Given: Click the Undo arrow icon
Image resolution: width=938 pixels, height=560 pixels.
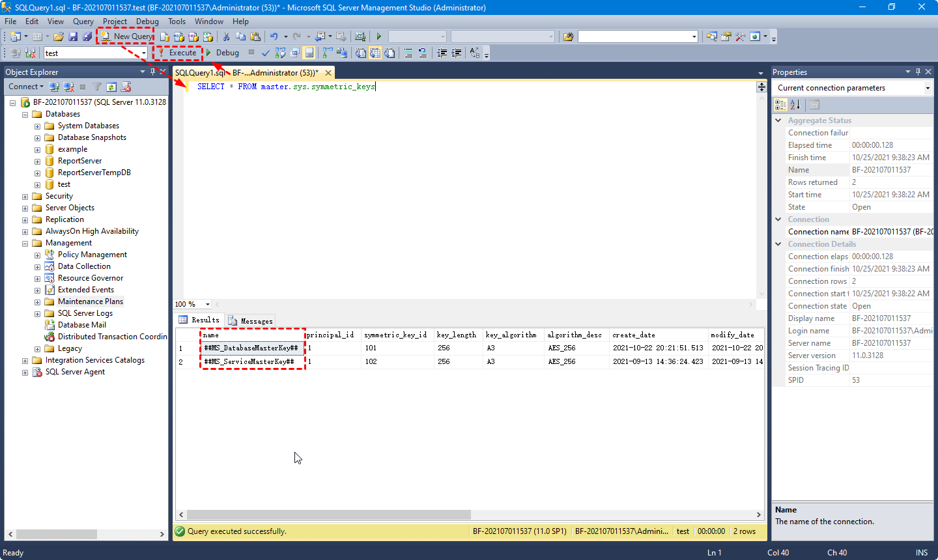Looking at the screenshot, I should 274,36.
